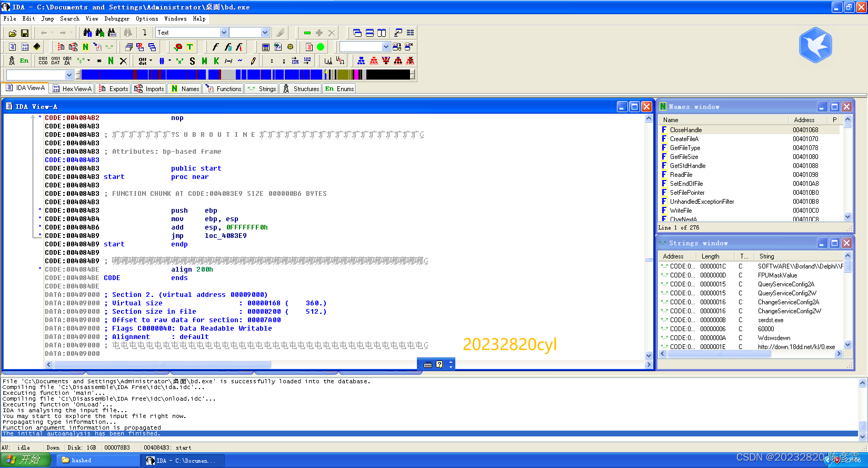Click the IDA View-A horizontal scrollbar thumb
The height and width of the screenshot is (468, 868).
(162, 364)
